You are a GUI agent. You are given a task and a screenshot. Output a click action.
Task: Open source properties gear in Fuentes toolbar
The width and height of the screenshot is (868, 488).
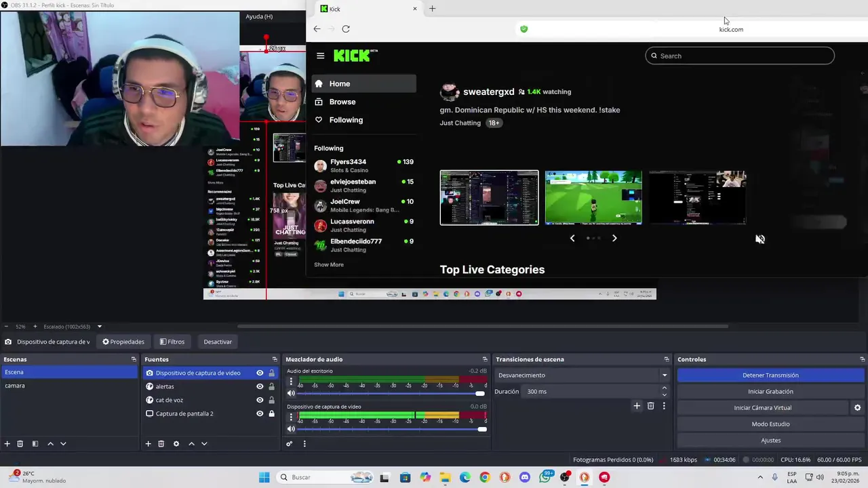[x=176, y=444]
